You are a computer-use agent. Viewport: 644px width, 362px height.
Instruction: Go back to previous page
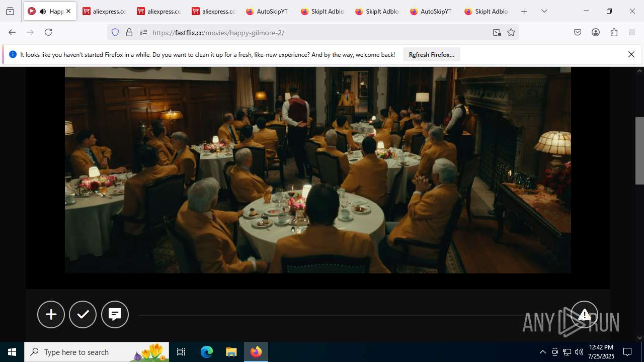[12, 32]
